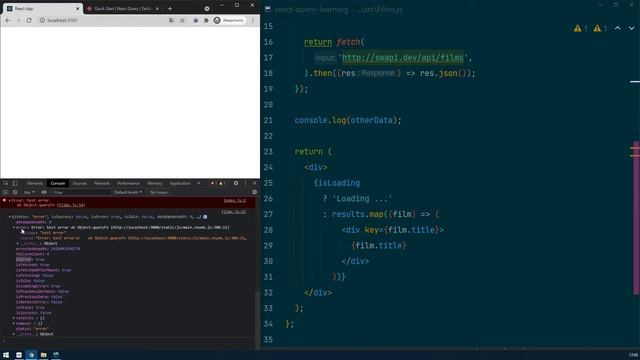The image size is (640, 360).
Task: Switch to the Quick Start React Query tab
Action: coord(122,9)
